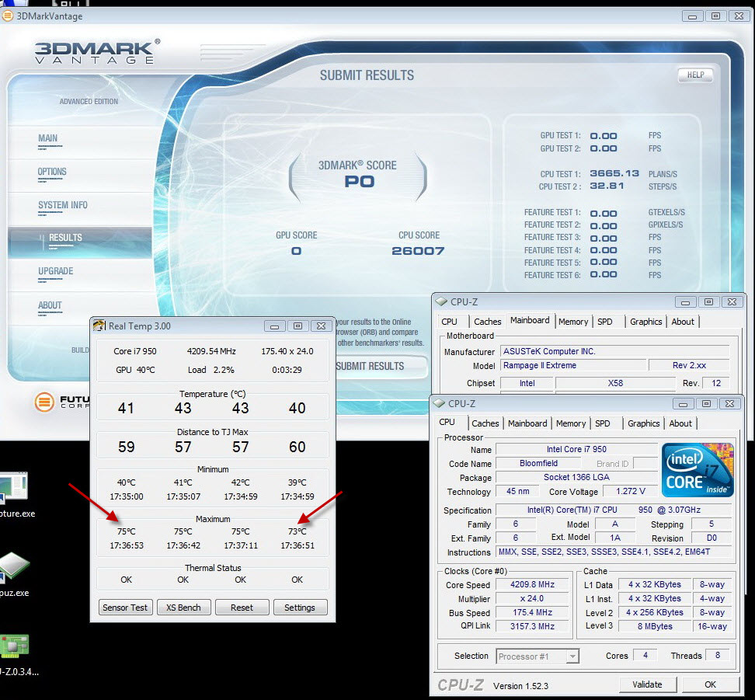
Task: Maximize the 3DMark Vantage window
Action: [x=716, y=16]
